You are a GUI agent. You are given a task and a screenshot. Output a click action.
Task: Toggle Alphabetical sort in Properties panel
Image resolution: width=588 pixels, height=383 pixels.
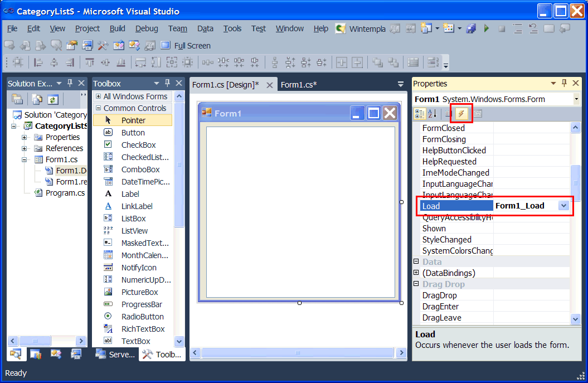coord(432,114)
